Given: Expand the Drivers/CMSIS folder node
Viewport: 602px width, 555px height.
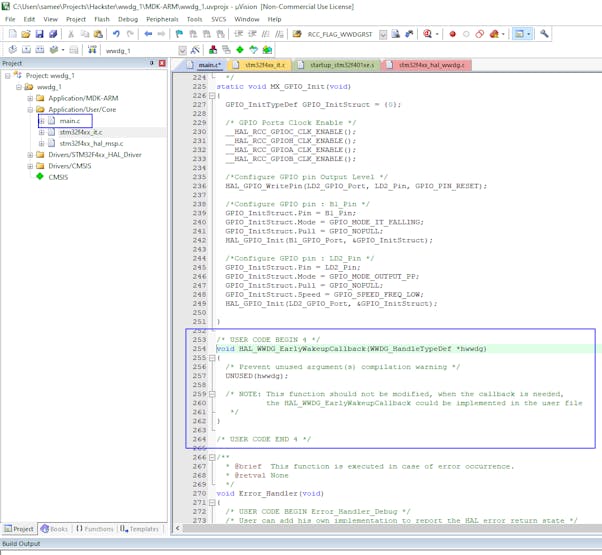Looking at the screenshot, I should click(x=30, y=166).
